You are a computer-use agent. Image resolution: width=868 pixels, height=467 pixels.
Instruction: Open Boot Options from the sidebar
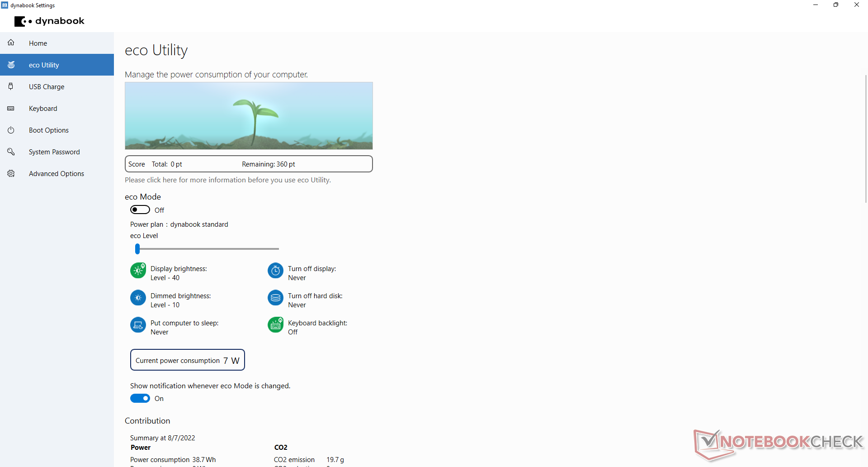pos(57,130)
